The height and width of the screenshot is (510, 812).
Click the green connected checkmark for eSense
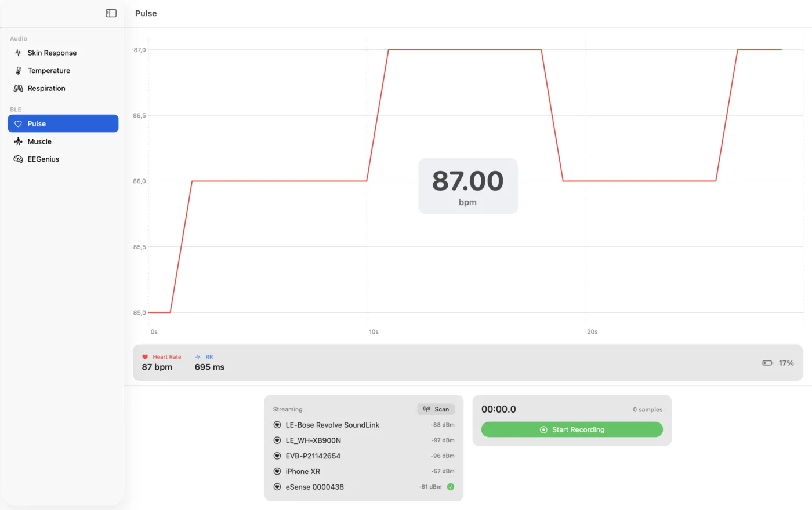[451, 487]
